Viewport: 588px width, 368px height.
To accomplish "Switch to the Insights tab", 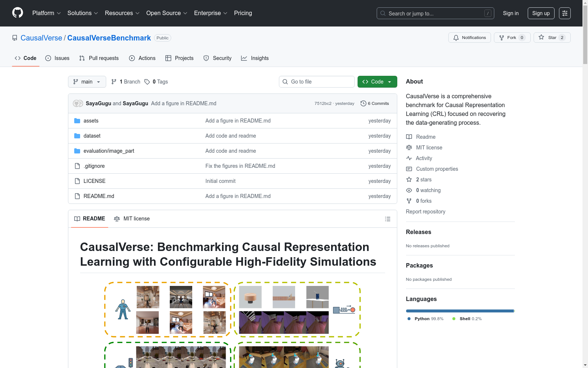I will click(255, 58).
